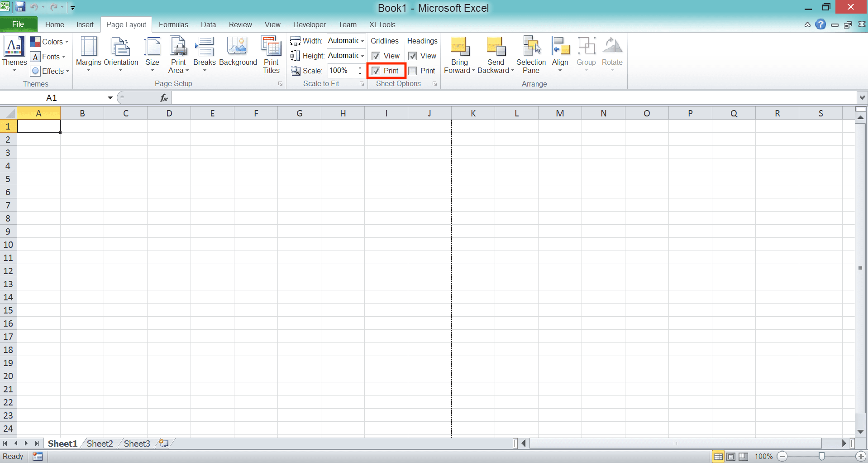Launch the Sheet Options dialog launcher
868x463 pixels.
pos(435,84)
